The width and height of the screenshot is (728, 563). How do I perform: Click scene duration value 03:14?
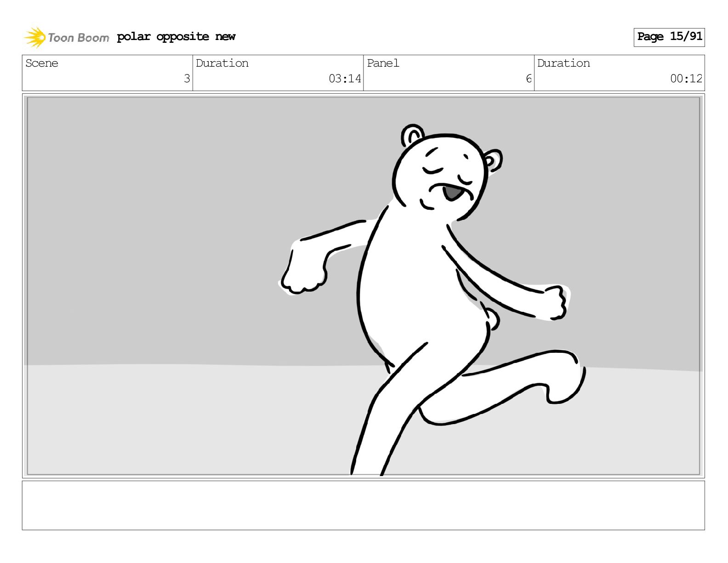[345, 79]
